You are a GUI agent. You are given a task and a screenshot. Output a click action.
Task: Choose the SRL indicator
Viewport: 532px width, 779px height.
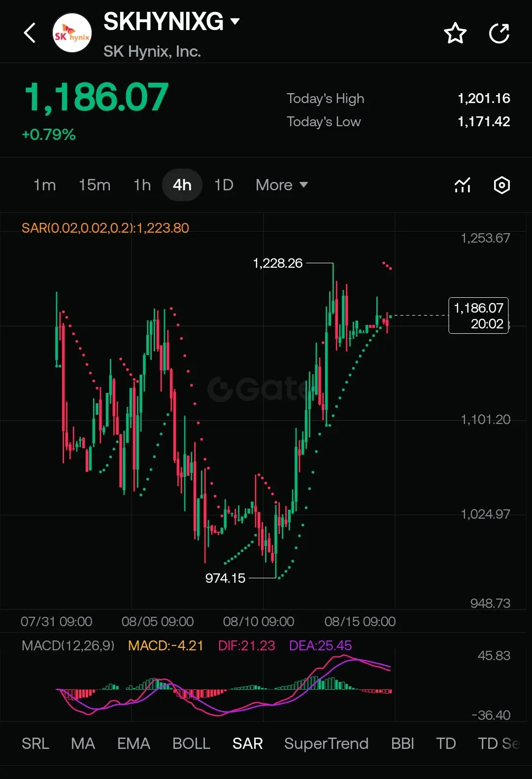pos(35,744)
